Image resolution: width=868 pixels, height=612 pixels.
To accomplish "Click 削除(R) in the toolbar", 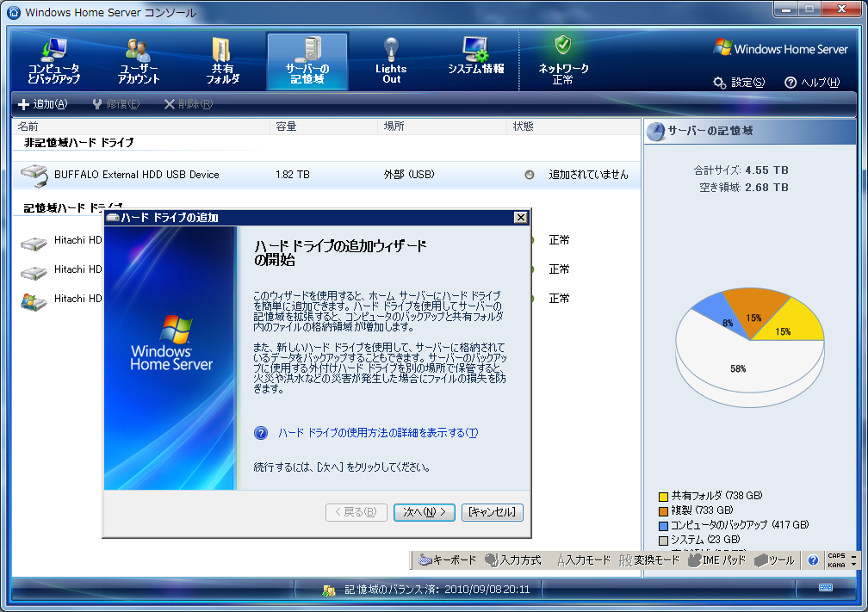I will [189, 104].
